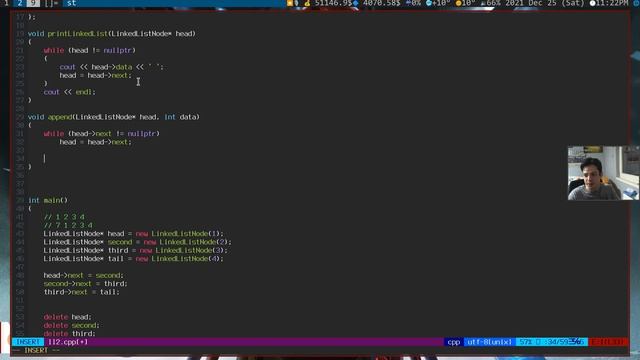Click the 0% precipitation indicator
The width and height of the screenshot is (640, 360).
413,3
